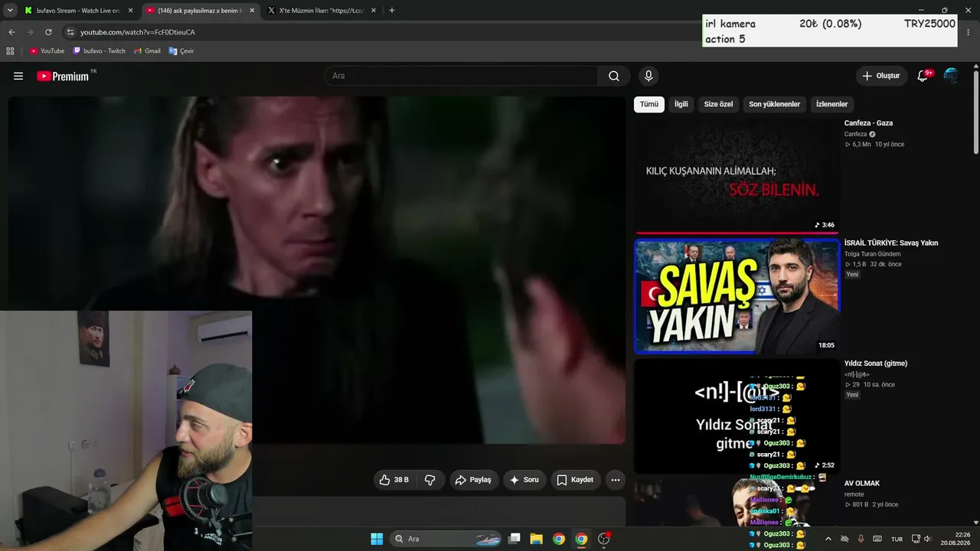Open the active Chrome window taskbar icon
The width and height of the screenshot is (980, 551).
click(581, 539)
